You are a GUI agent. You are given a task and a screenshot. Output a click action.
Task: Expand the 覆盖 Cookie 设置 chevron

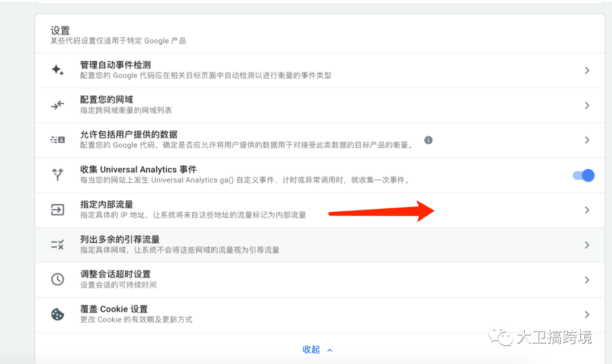(587, 315)
